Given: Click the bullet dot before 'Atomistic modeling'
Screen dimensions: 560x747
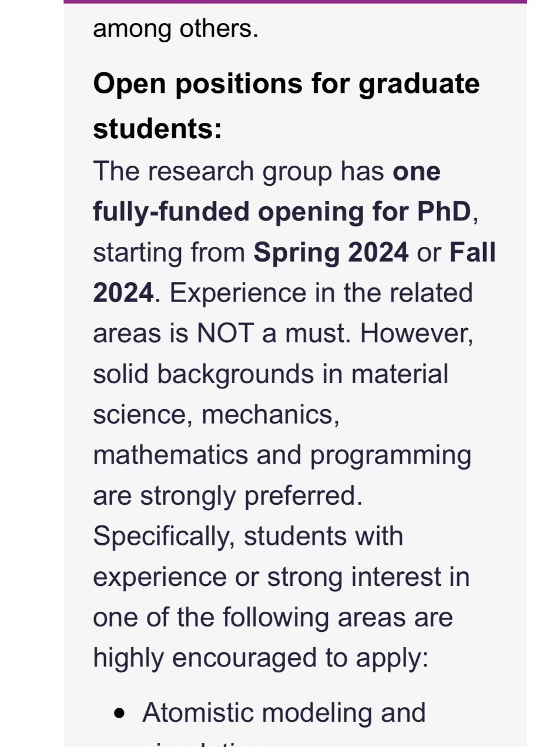Looking at the screenshot, I should tap(120, 713).
